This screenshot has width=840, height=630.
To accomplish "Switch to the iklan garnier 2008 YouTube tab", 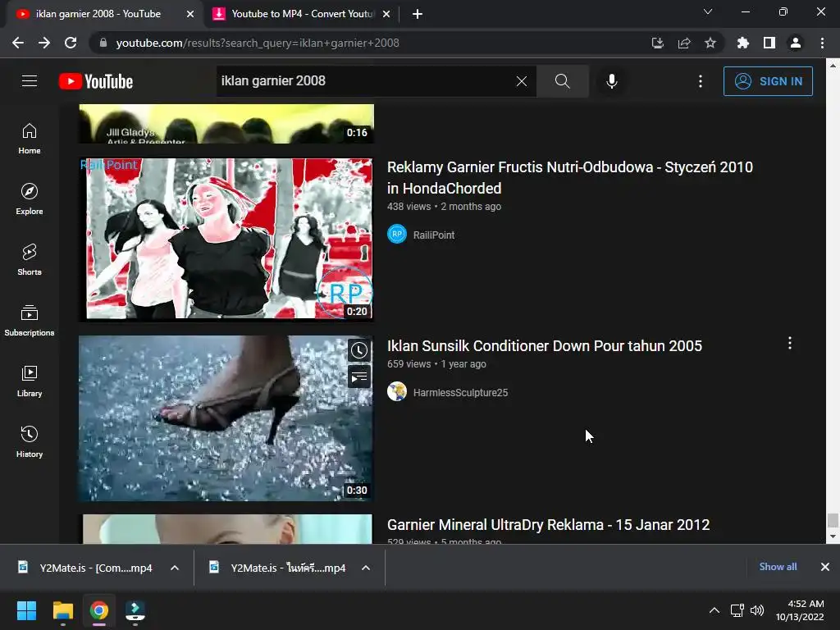I will pyautogui.click(x=98, y=14).
